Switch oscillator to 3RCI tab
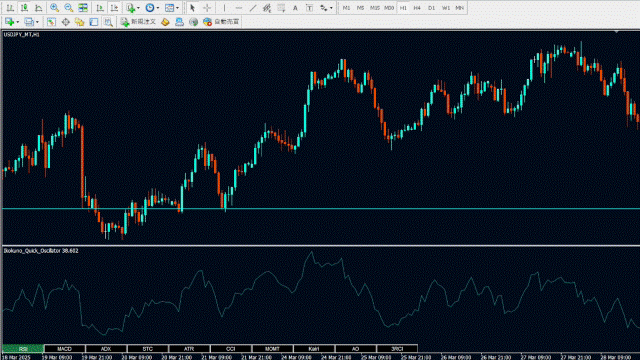The height and width of the screenshot is (360, 640). click(397, 349)
